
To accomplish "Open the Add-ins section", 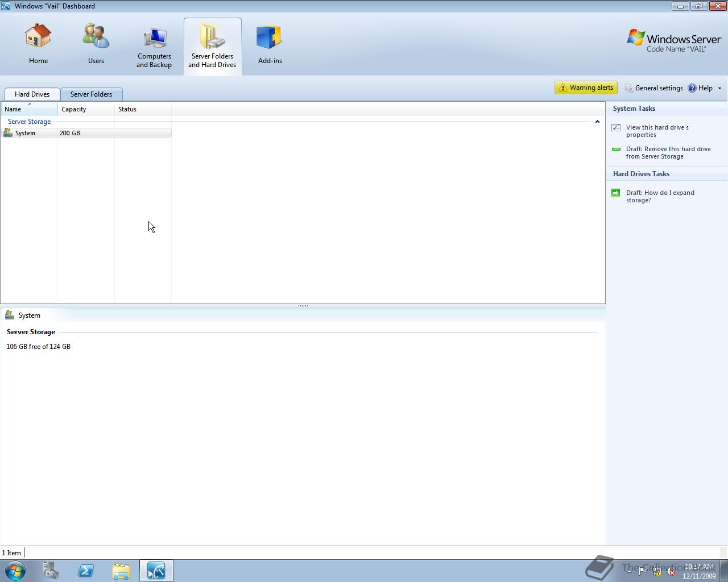I will [270, 44].
